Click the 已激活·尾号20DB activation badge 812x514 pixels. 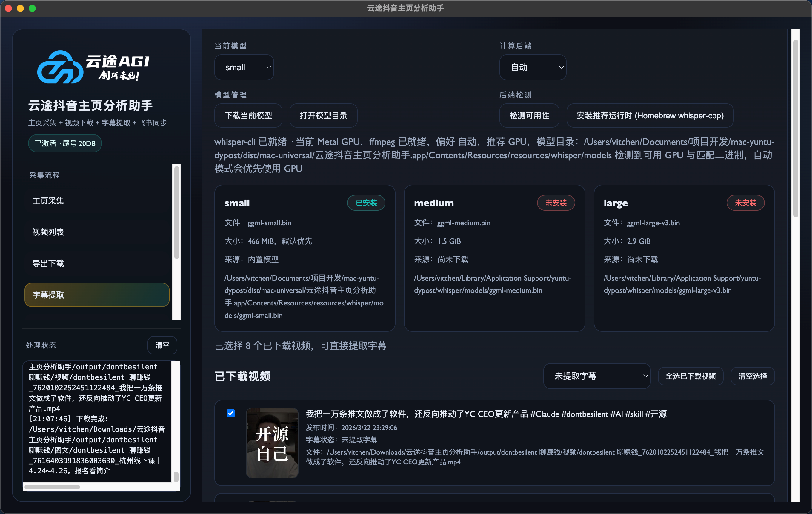click(x=64, y=143)
